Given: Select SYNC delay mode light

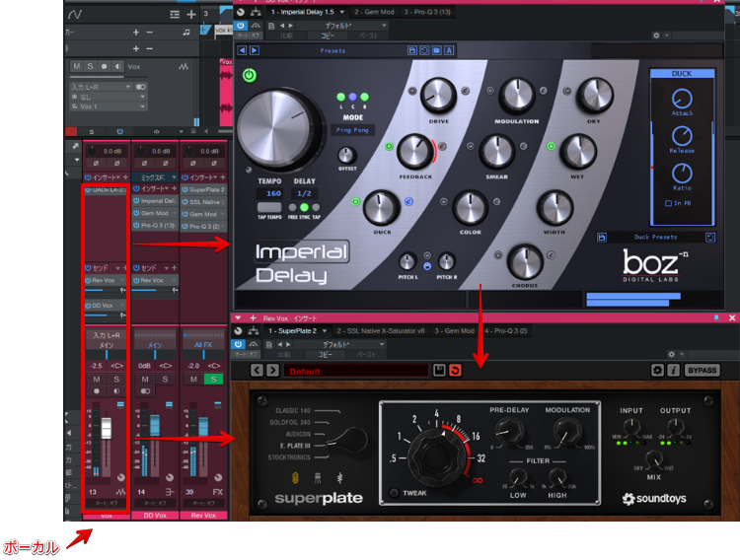Looking at the screenshot, I should click(x=305, y=207).
